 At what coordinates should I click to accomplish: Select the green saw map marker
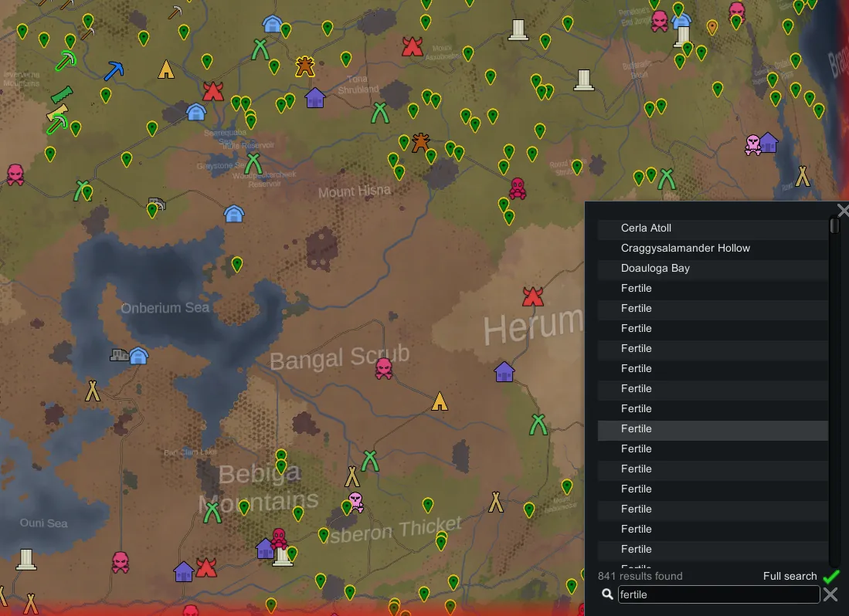(x=61, y=95)
